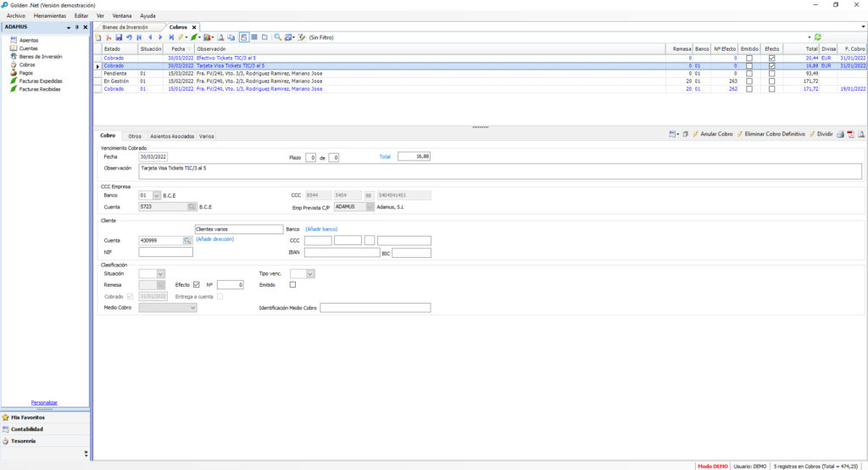Click the copy icon beside Anular Cobro
The width and height of the screenshot is (868, 470).
coord(685,134)
